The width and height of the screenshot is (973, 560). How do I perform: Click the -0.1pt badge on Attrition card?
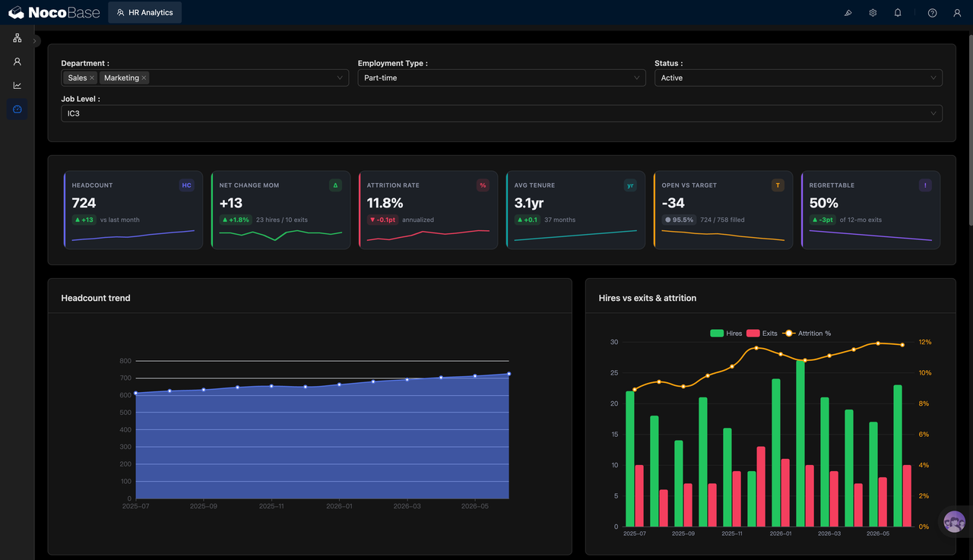coord(382,220)
